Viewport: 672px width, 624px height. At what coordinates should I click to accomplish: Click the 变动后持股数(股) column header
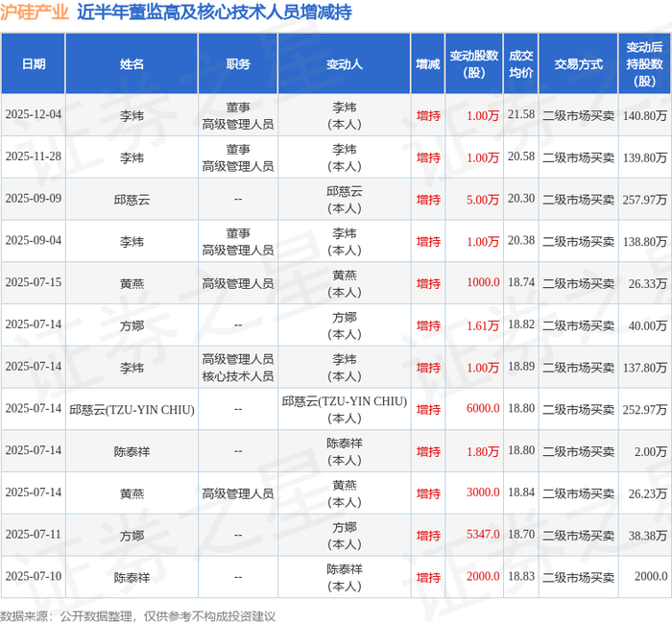tap(644, 64)
